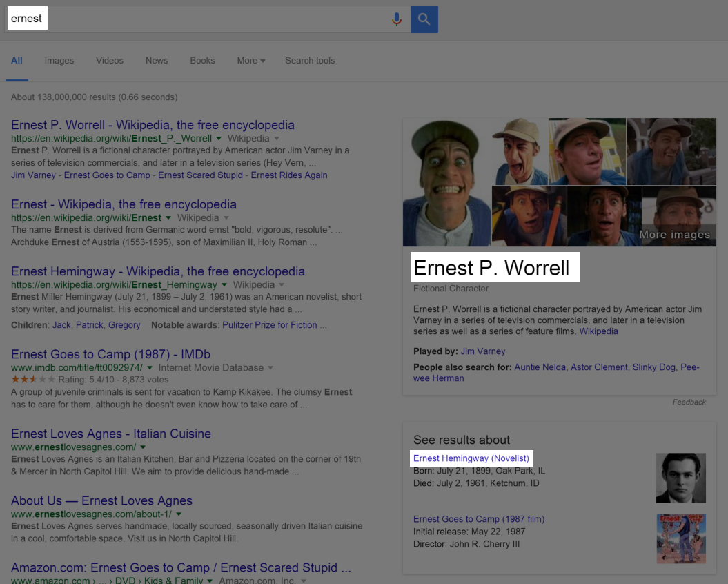Open Amazon.com Ernest Goes to Camp result

181,567
